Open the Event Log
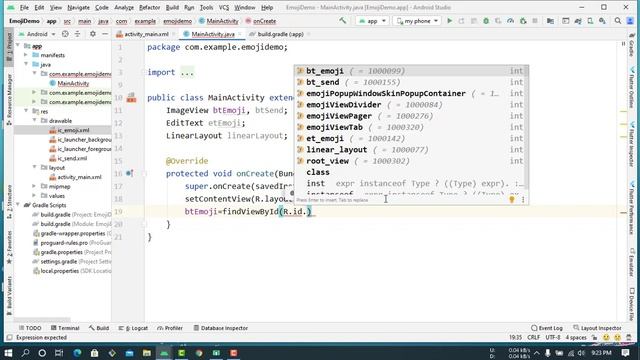Viewport: 640px width, 360px height. click(x=547, y=328)
